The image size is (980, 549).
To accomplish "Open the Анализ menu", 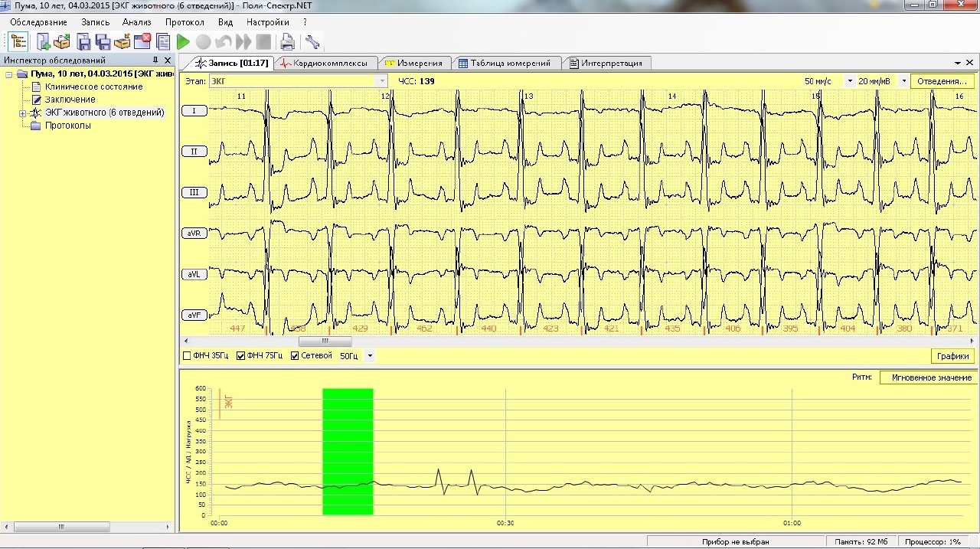I will pos(137,22).
